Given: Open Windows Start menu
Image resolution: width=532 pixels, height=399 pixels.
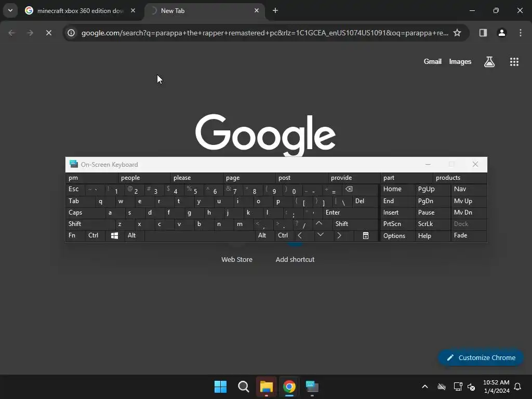Looking at the screenshot, I should tap(220, 387).
